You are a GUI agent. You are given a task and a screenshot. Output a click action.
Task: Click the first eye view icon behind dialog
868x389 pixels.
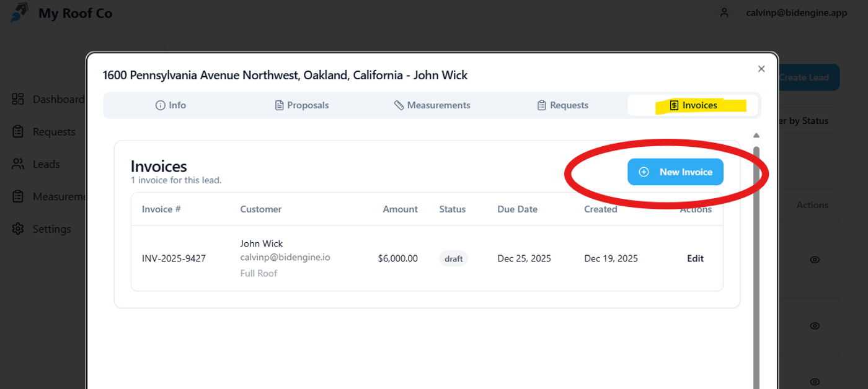coord(815,260)
